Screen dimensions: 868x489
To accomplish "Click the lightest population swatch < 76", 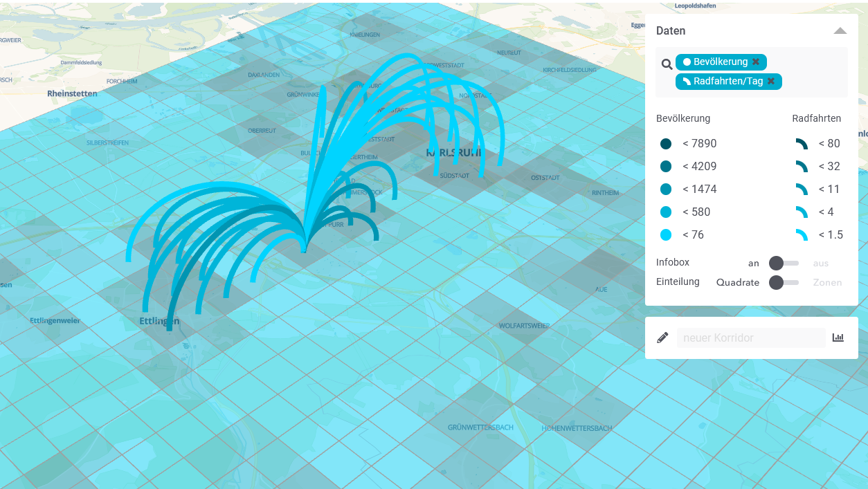I will (666, 234).
